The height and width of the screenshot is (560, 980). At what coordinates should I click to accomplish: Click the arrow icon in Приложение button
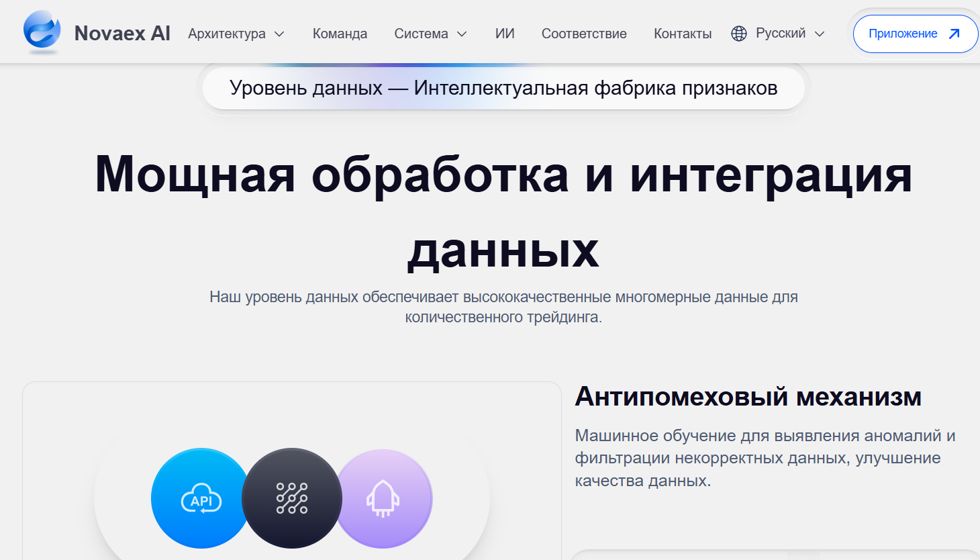click(954, 34)
